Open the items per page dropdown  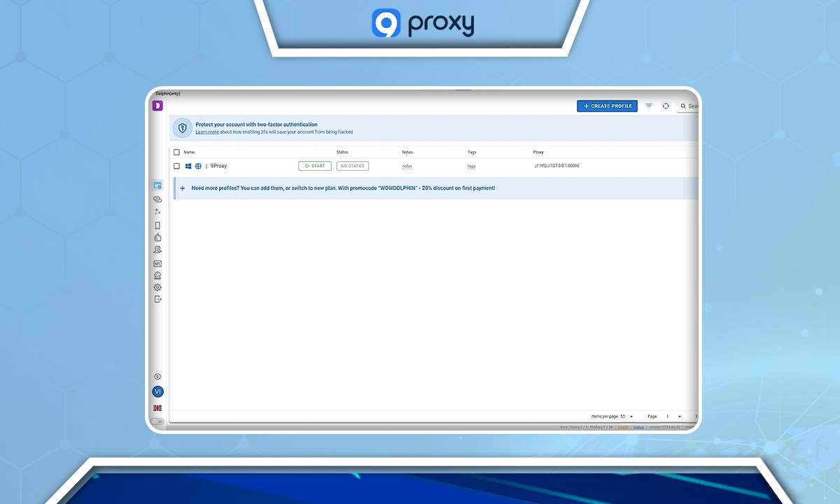[x=631, y=415]
